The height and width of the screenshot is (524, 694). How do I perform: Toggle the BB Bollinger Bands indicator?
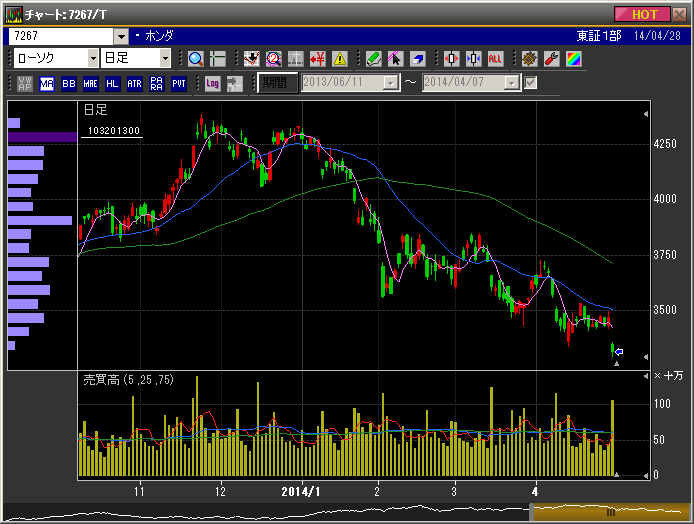tap(69, 83)
